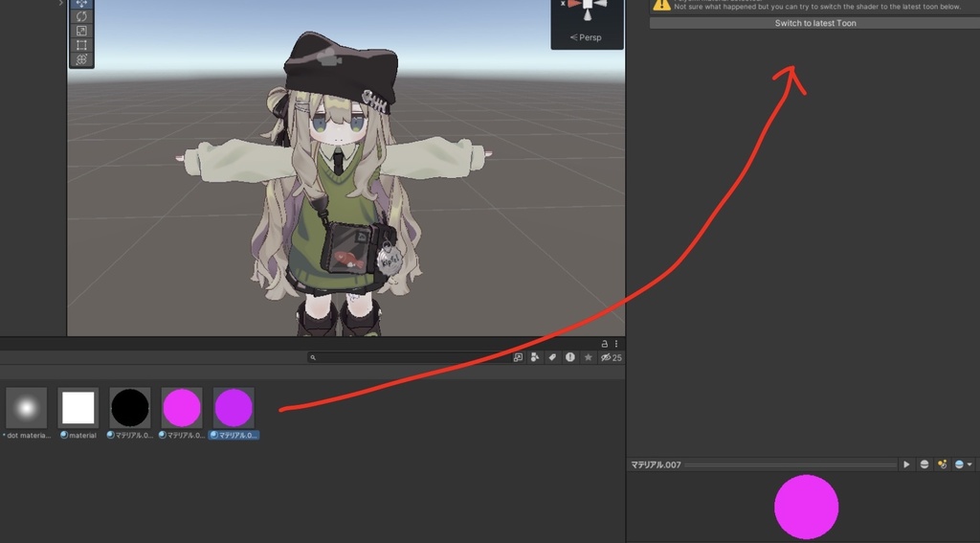Viewport: 980px width, 543px height.
Task: Open Search by Label filter
Action: [552, 357]
